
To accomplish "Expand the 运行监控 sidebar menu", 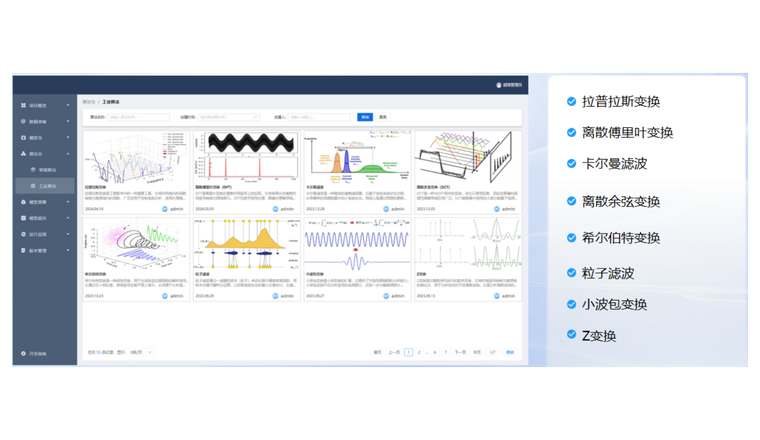I will [x=40, y=234].
